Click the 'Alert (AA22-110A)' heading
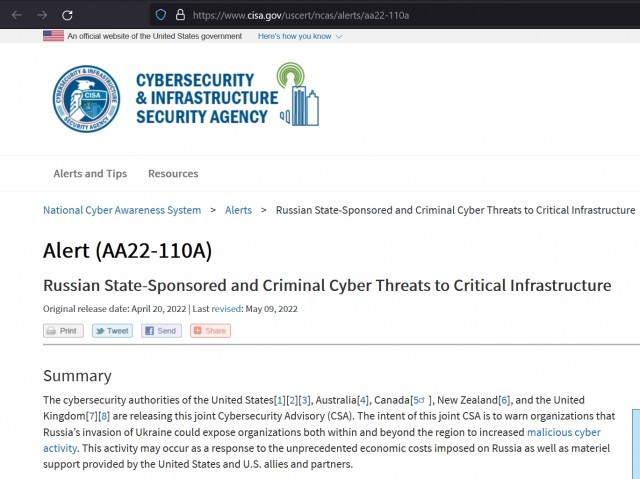640x479 pixels. point(128,251)
